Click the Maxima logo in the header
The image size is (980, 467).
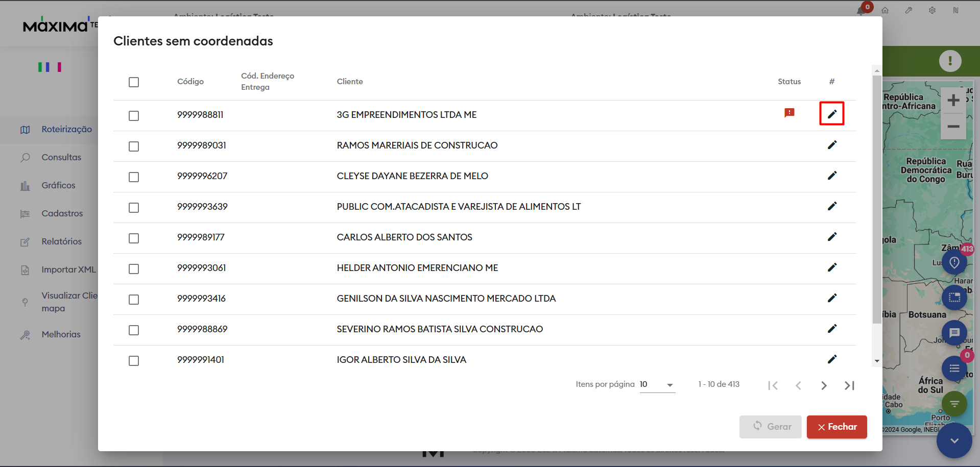tap(56, 26)
